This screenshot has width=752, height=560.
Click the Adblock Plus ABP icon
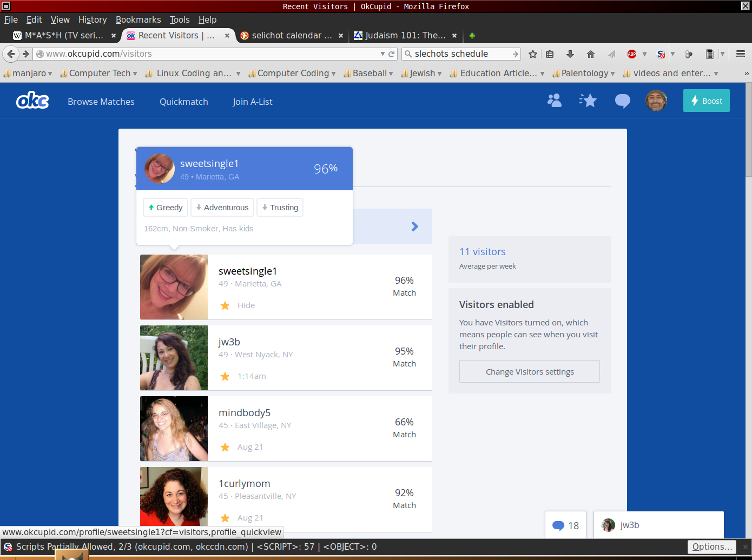click(x=632, y=54)
